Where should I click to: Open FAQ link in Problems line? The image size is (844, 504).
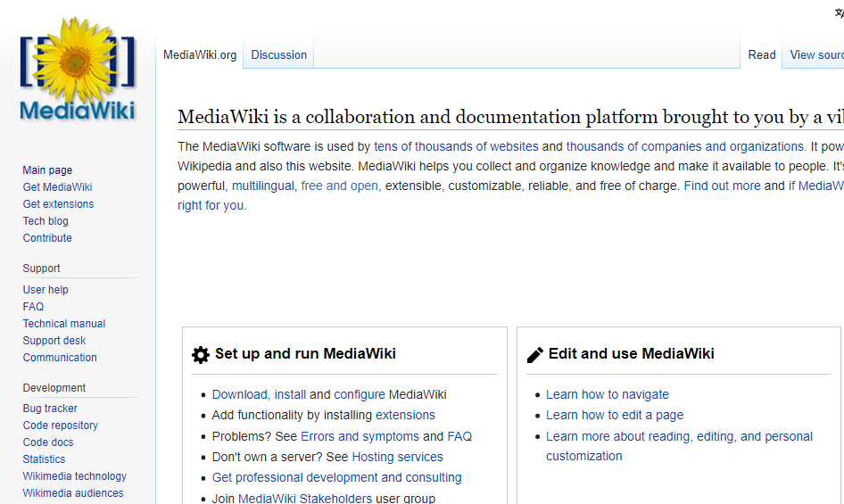click(459, 436)
